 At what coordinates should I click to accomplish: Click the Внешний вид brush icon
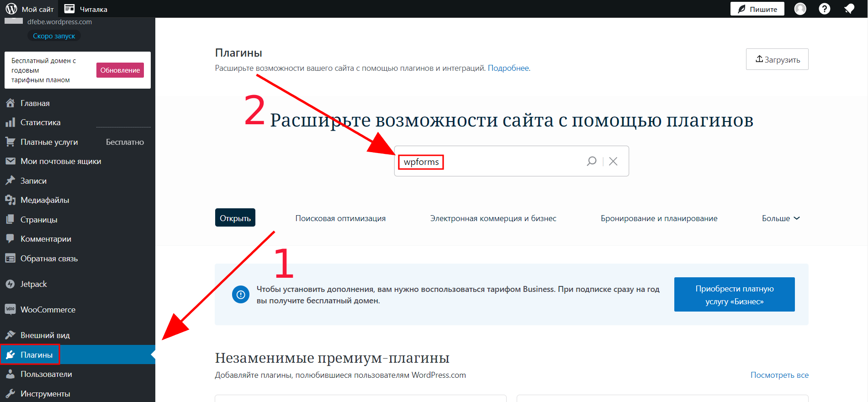pos(10,335)
